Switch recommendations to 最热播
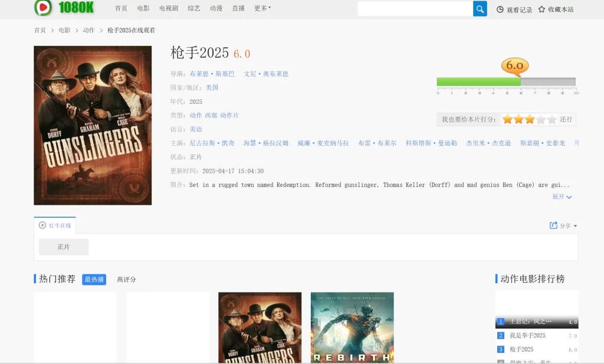The width and height of the screenshot is (604, 364). point(94,280)
